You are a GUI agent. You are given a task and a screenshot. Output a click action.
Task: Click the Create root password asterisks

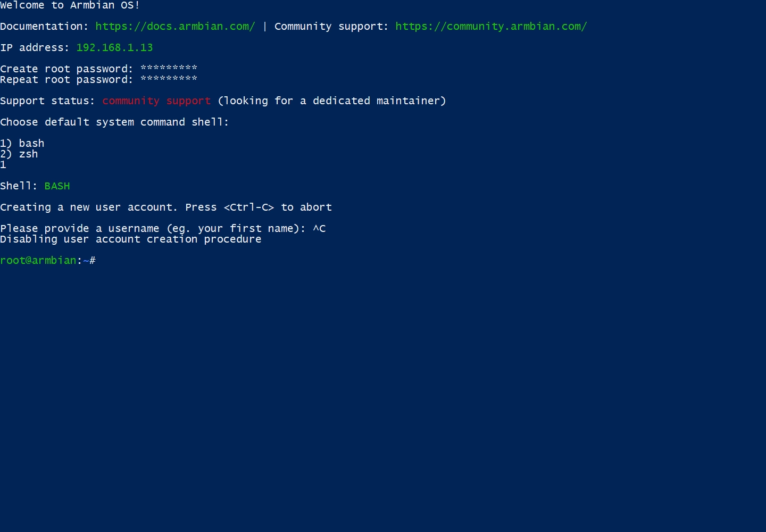[x=169, y=69]
